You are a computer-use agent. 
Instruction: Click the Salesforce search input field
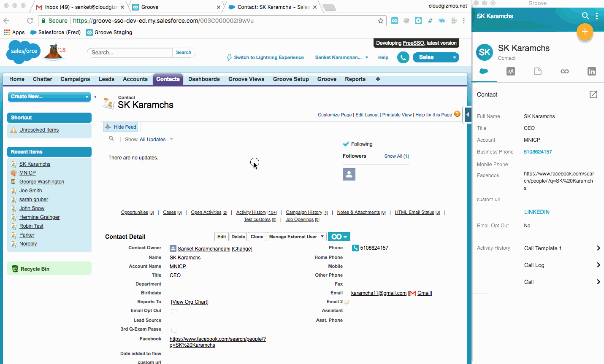(131, 52)
